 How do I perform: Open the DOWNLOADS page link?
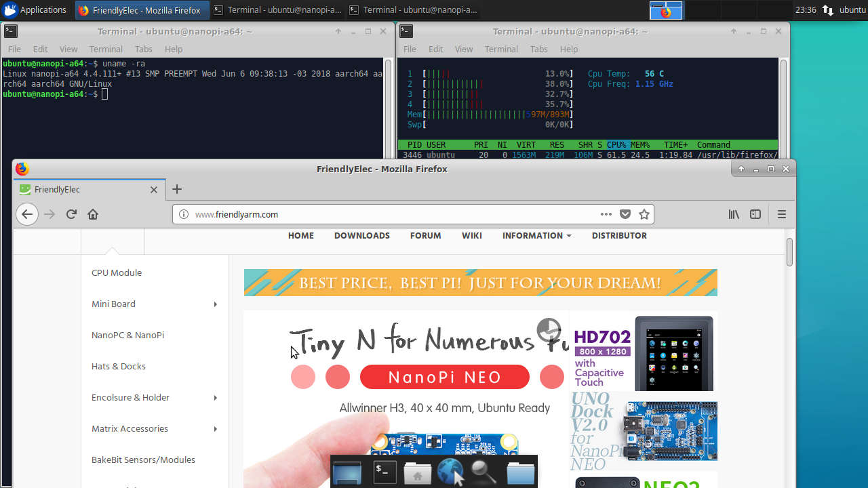(x=361, y=235)
